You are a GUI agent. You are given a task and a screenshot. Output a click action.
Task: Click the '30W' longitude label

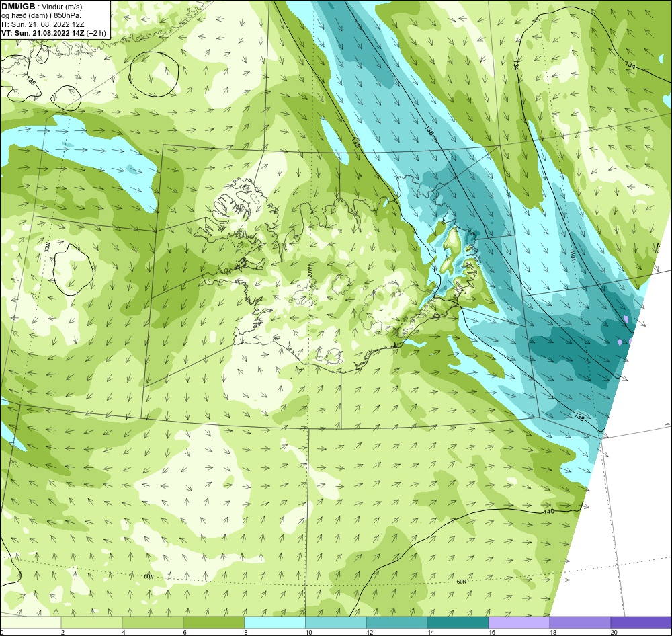[47, 247]
